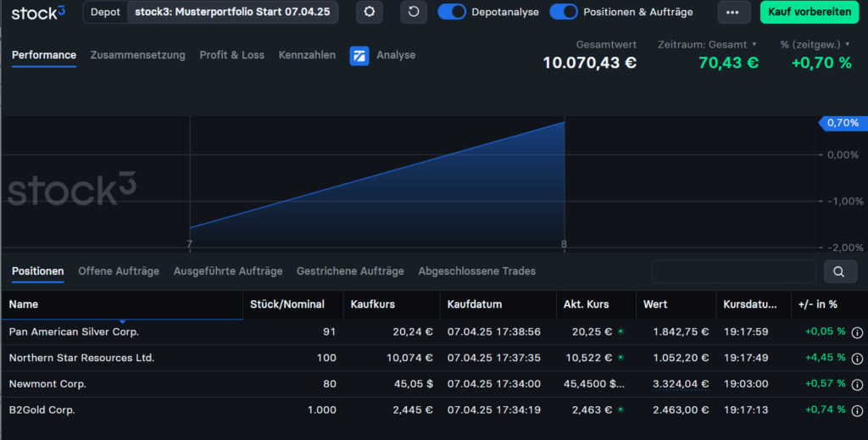Click the Wert cell 1.842,75 €
Screen dimensions: 868x440
pyautogui.click(x=681, y=331)
